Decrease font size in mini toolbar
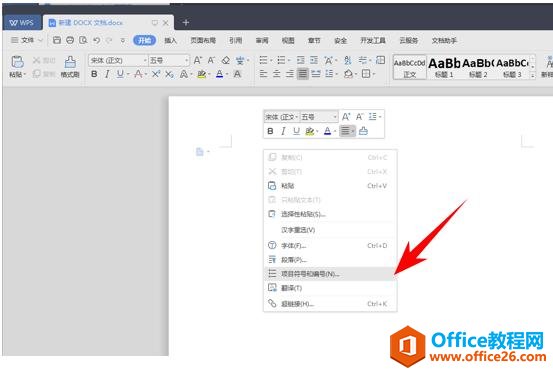The height and width of the screenshot is (374, 553). click(359, 116)
